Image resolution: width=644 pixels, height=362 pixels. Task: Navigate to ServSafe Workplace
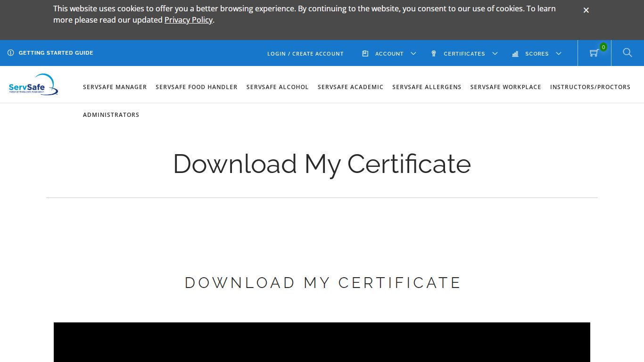(506, 87)
